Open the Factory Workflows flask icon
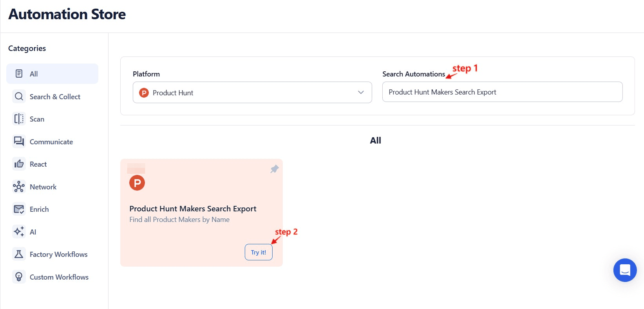 [19, 254]
